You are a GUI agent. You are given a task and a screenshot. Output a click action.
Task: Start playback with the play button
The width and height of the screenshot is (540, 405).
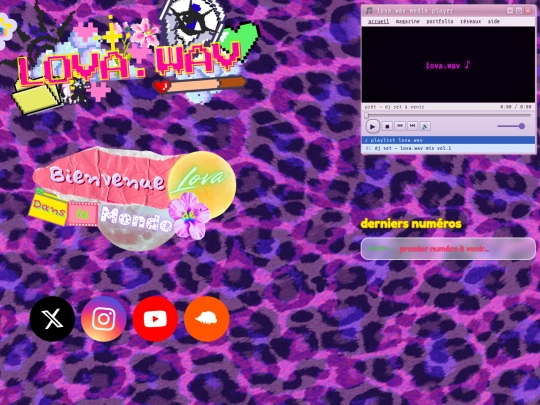pos(372,126)
